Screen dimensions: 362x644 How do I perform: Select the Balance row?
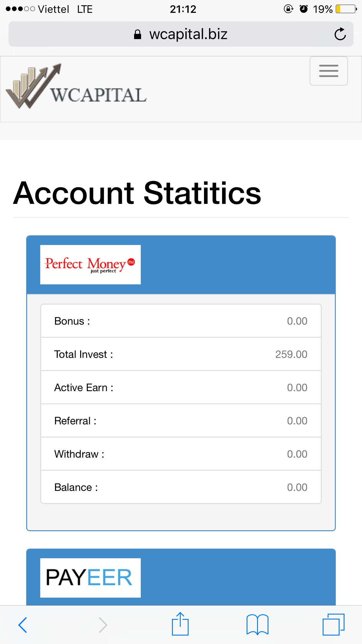(x=181, y=487)
